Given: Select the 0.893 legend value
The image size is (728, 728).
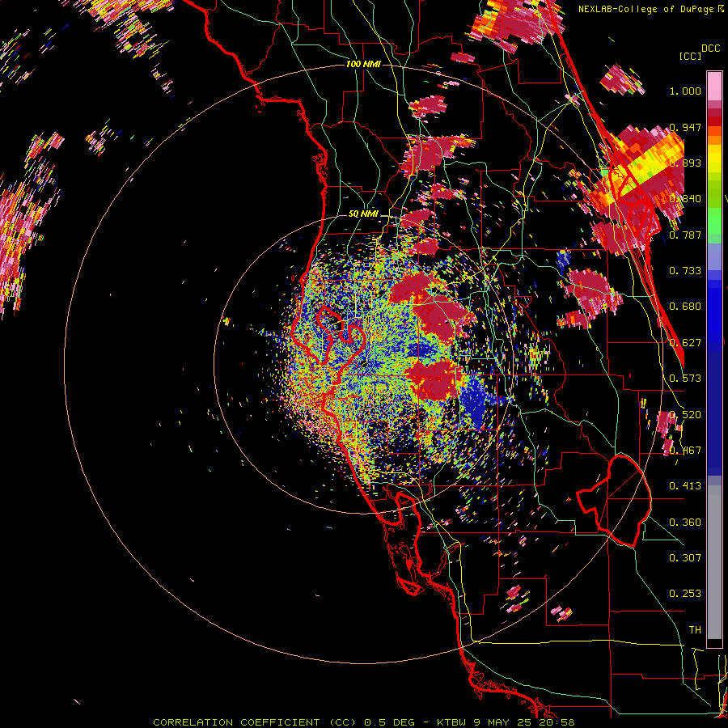Looking at the screenshot, I should click(685, 163).
